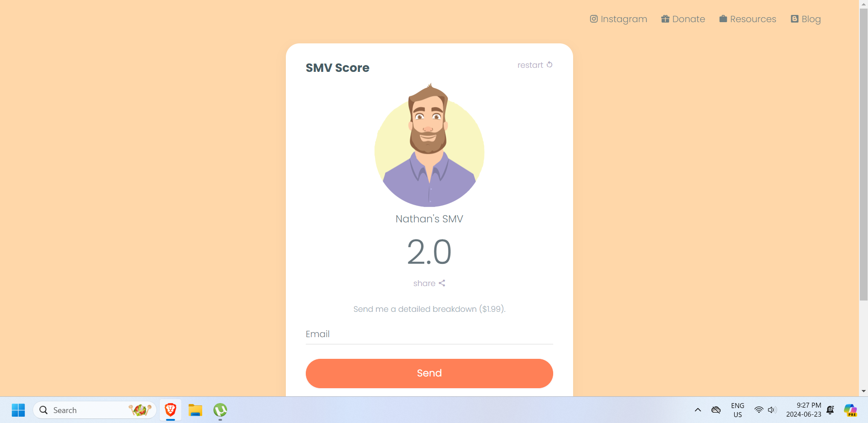Open the Windows Start menu
Viewport: 868px width, 423px height.
point(19,410)
